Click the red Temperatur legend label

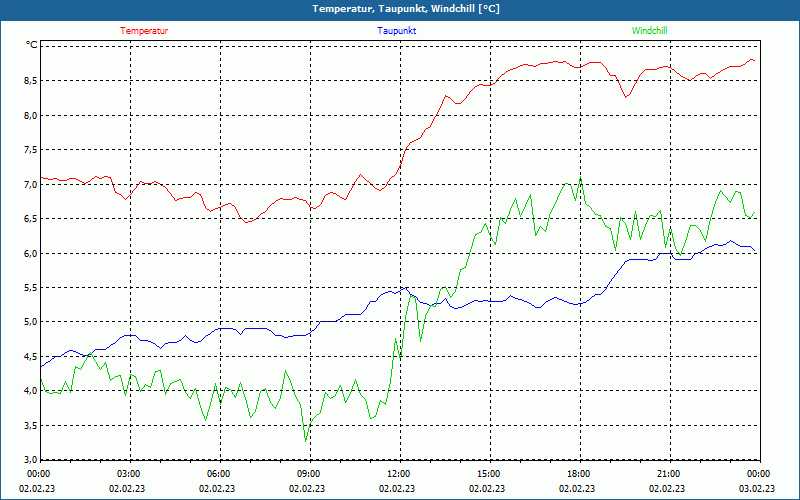(144, 31)
